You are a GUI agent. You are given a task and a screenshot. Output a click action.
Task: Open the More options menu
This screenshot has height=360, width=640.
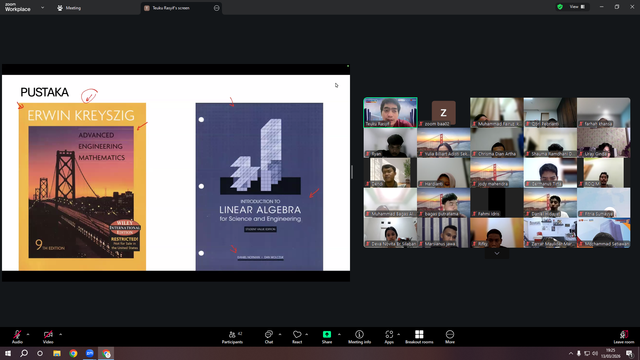(450, 337)
